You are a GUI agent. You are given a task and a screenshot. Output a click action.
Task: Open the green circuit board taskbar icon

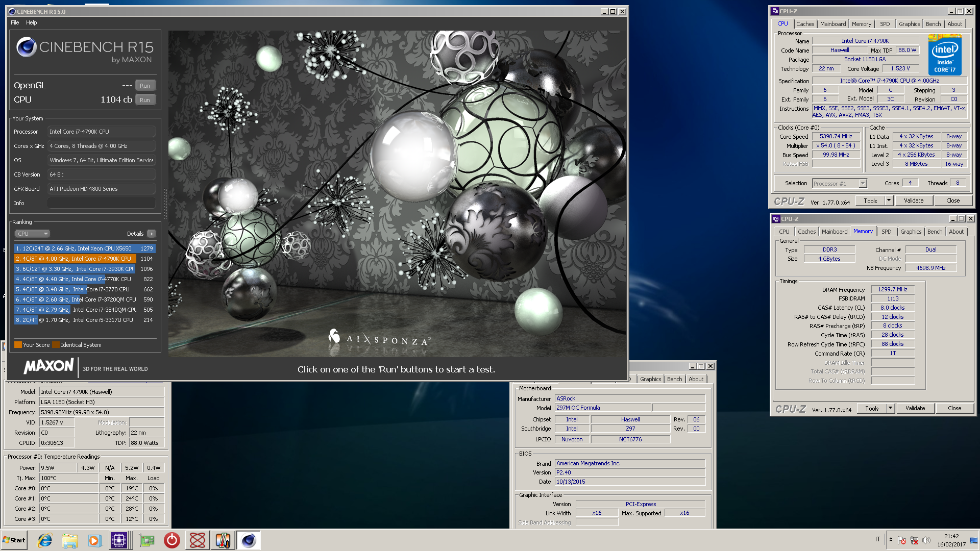point(147,540)
